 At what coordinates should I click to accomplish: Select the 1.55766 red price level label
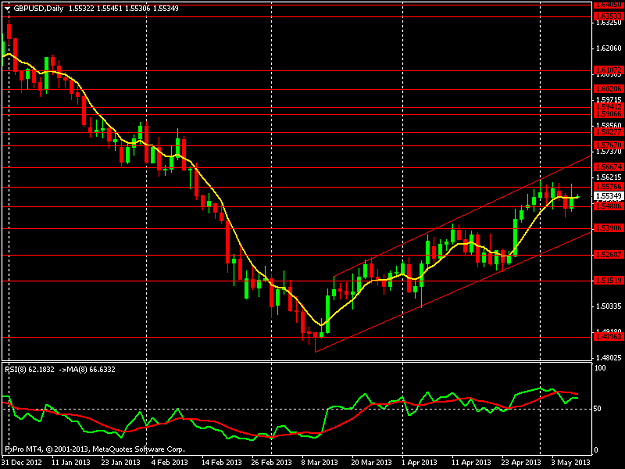pyautogui.click(x=608, y=187)
